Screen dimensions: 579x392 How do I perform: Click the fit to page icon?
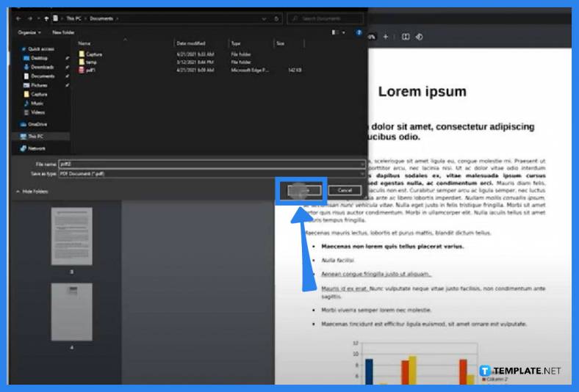click(x=405, y=37)
